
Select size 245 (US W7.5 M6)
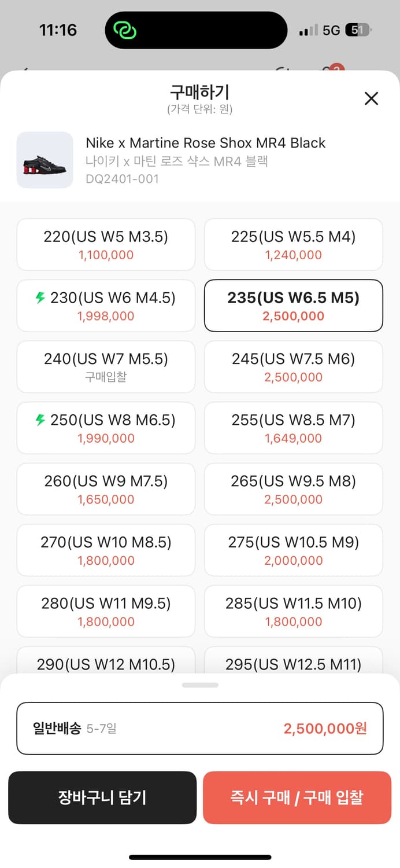294,366
